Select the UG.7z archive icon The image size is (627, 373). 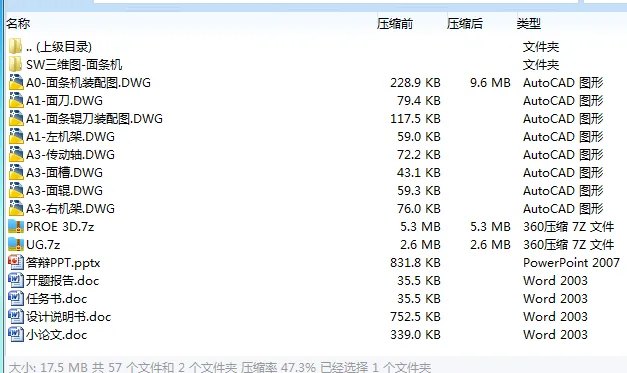click(x=16, y=244)
